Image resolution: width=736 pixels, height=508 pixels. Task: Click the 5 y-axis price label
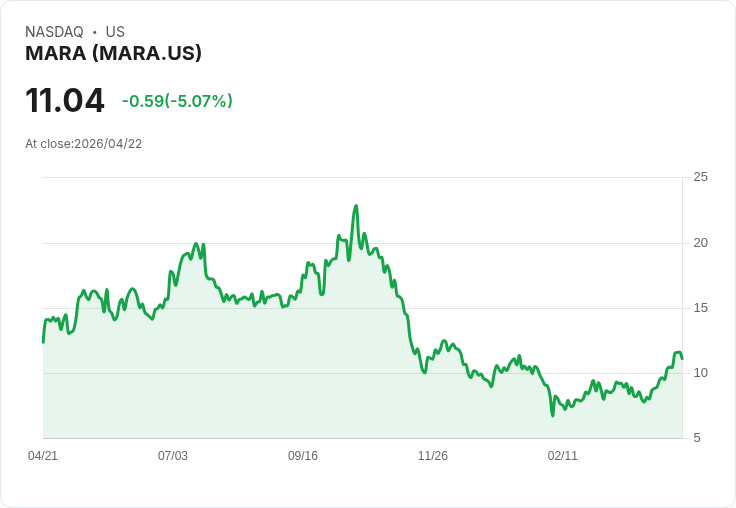click(697, 438)
